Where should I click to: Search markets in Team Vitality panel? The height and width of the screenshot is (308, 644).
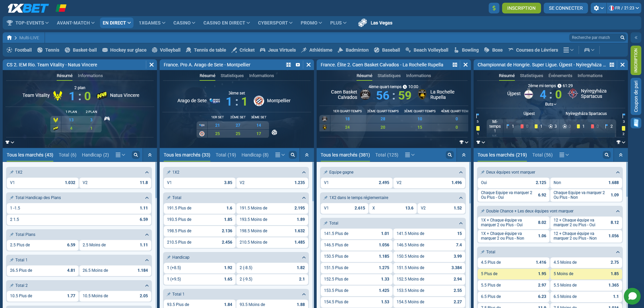point(136,155)
